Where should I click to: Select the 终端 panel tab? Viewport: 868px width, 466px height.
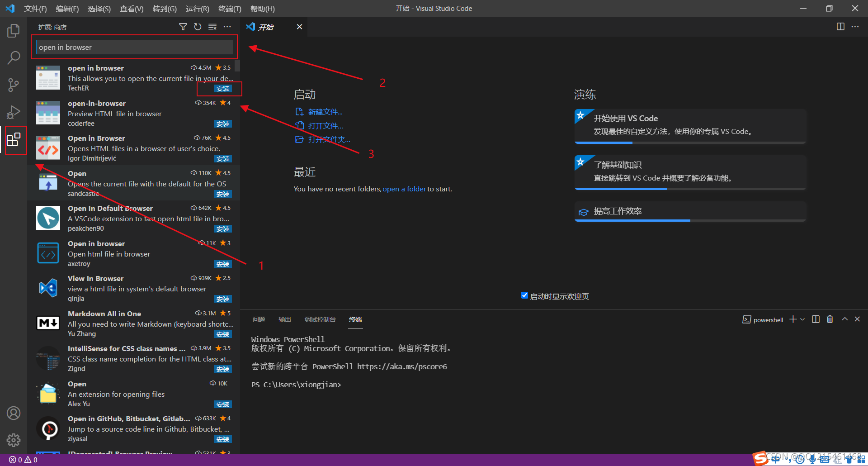click(x=355, y=319)
